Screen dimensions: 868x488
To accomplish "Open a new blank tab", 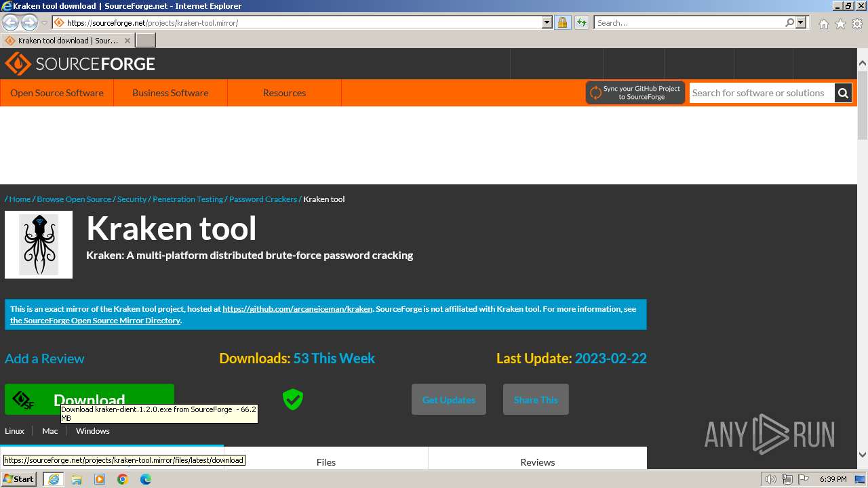I will tap(146, 41).
